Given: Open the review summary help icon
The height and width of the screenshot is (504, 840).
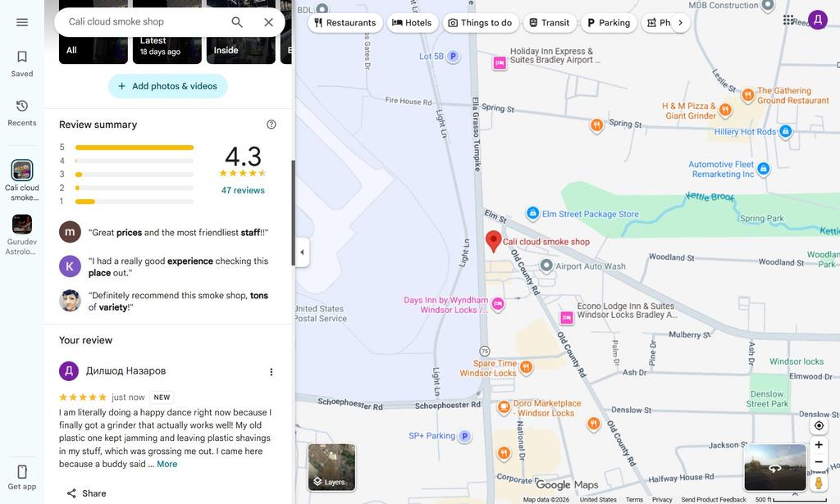Looking at the screenshot, I should (271, 125).
